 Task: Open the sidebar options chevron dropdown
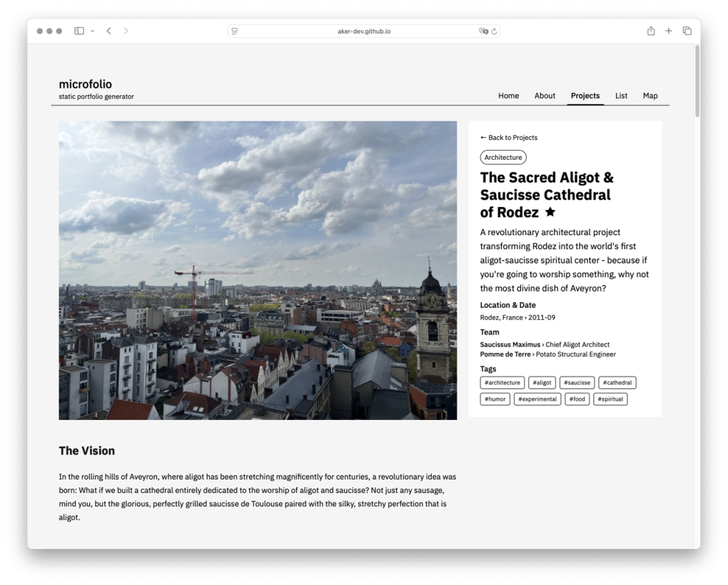(x=92, y=31)
